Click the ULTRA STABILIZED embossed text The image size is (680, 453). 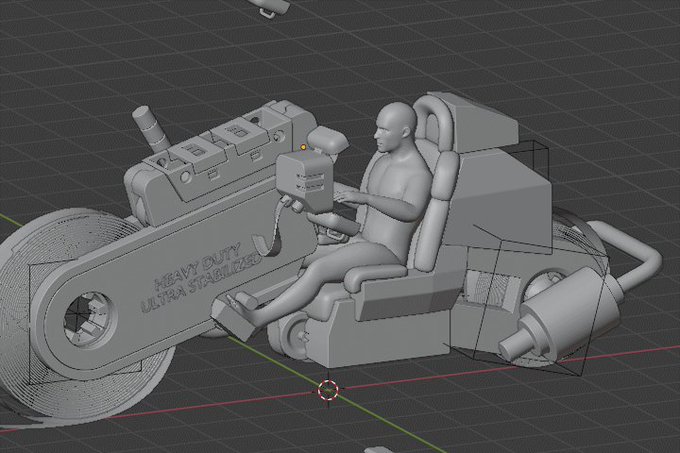(202, 282)
